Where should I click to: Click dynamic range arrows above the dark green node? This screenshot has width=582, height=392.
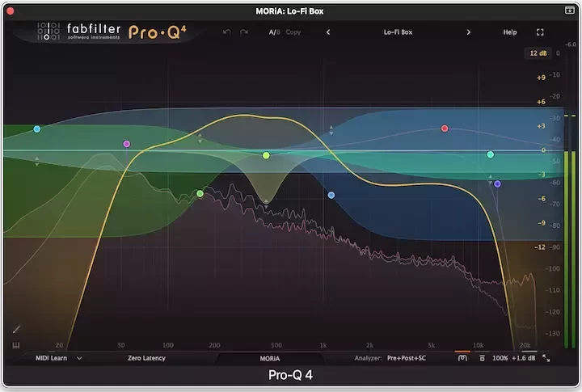[200, 138]
